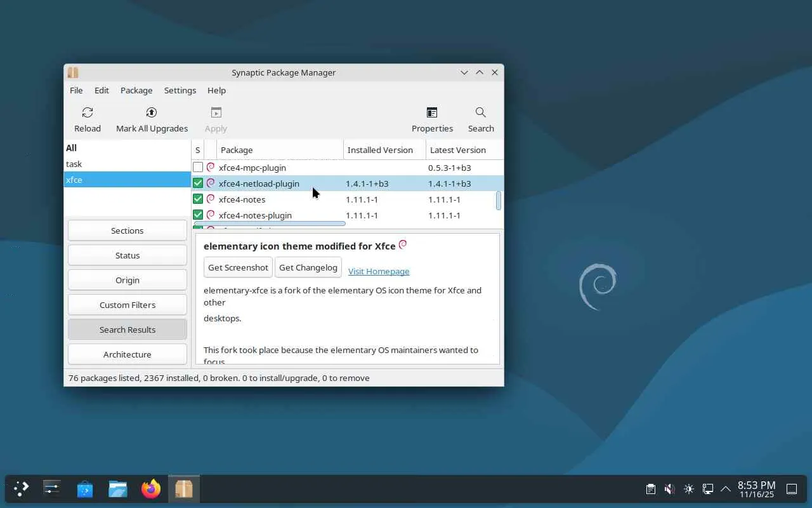Sort by the S status column header
Screen dimensions: 812x508
[x=197, y=150]
